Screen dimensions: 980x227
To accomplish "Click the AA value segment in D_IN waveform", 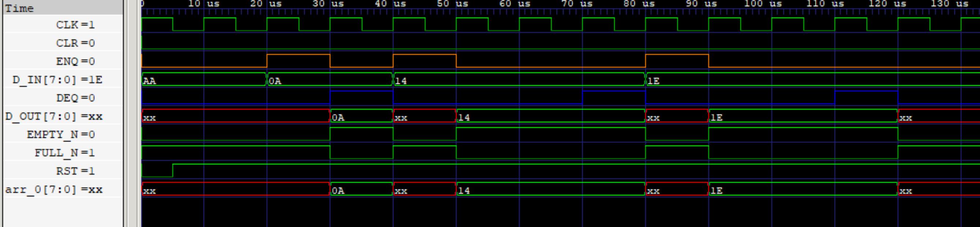I will pyautogui.click(x=204, y=79).
